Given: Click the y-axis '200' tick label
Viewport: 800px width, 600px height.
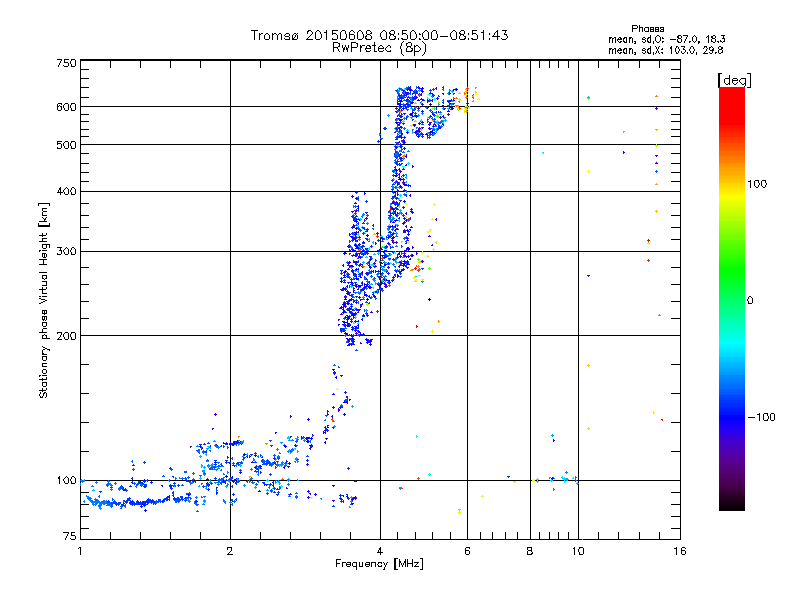Looking at the screenshot, I should point(66,336).
